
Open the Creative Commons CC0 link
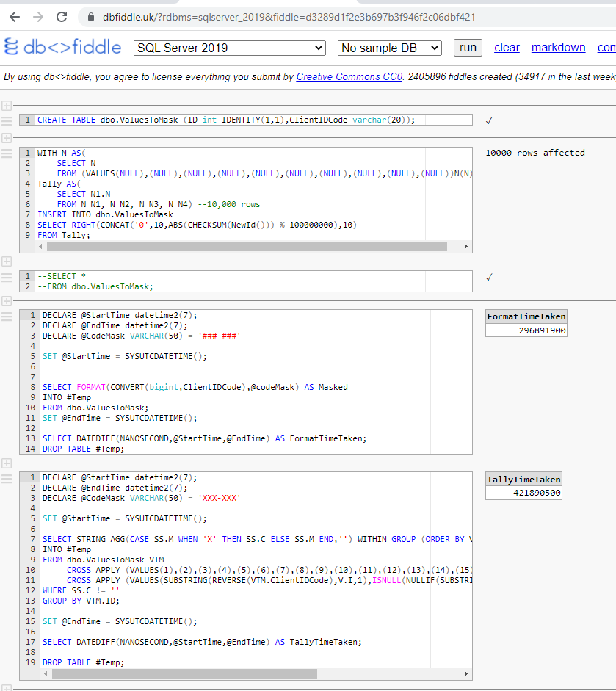point(349,76)
